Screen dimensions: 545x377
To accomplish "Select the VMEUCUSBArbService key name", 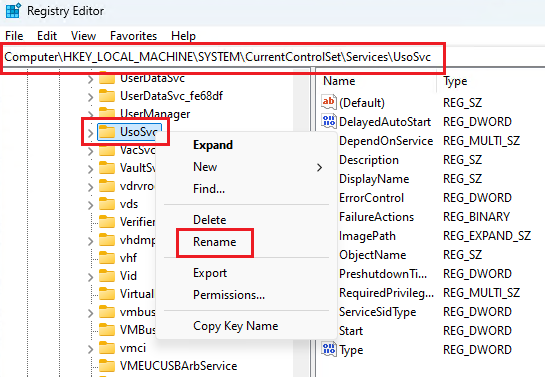I will (x=178, y=366).
